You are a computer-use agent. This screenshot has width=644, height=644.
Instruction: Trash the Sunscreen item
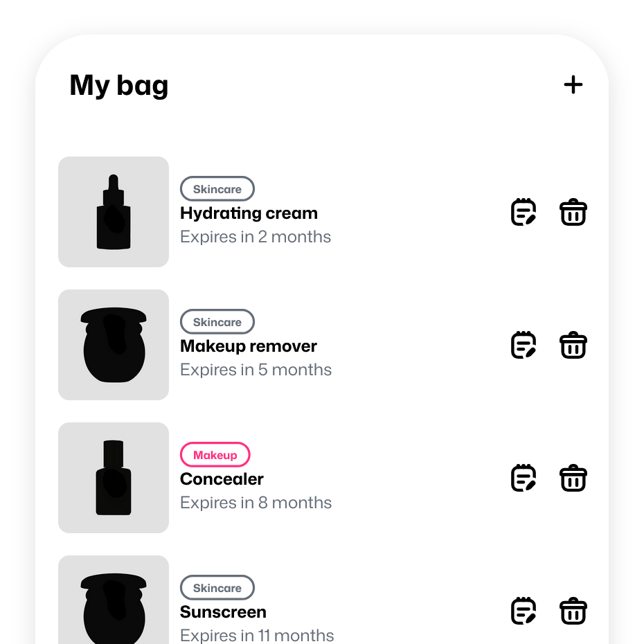pos(573,611)
